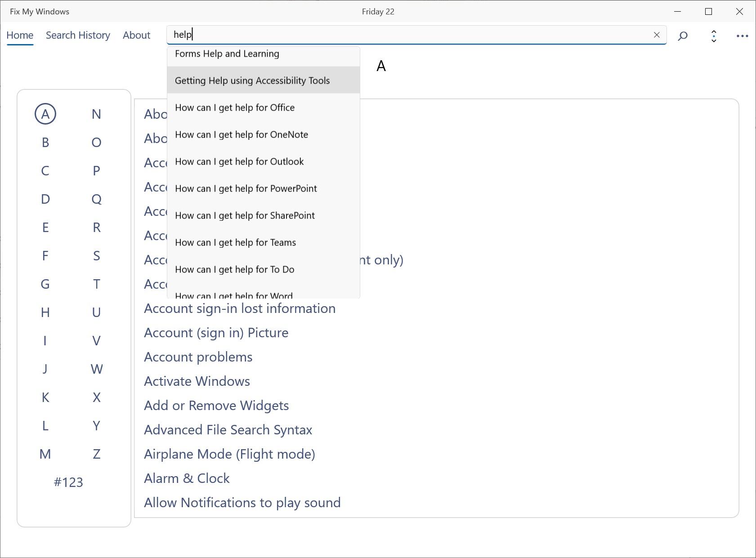Open Airplane Mode (Flight mode) topic
Screen dimensions: 756x558
(x=229, y=454)
